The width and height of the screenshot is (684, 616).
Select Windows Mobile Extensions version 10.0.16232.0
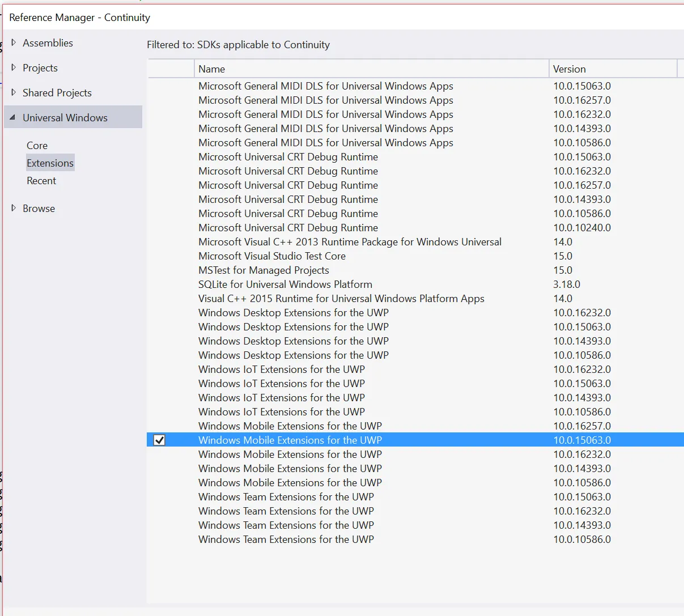point(415,454)
